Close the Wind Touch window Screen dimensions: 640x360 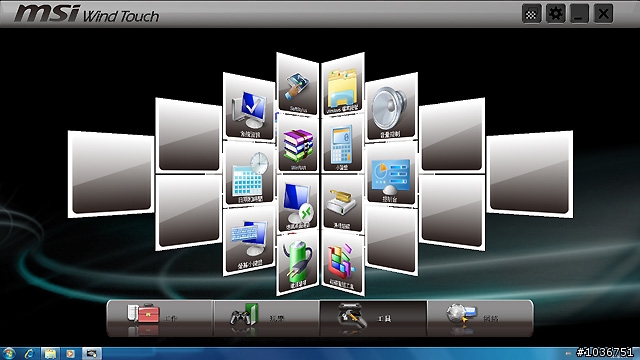coord(603,14)
